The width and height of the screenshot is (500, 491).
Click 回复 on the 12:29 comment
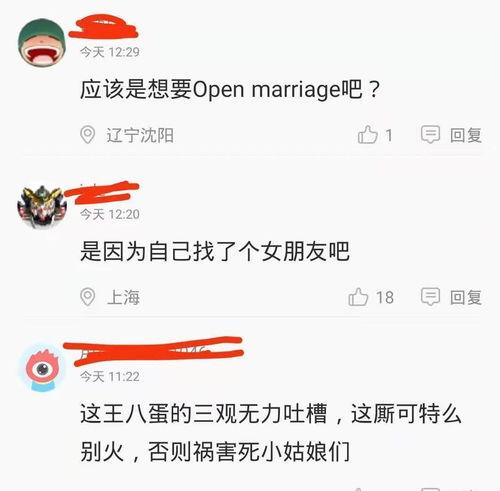tap(466, 135)
